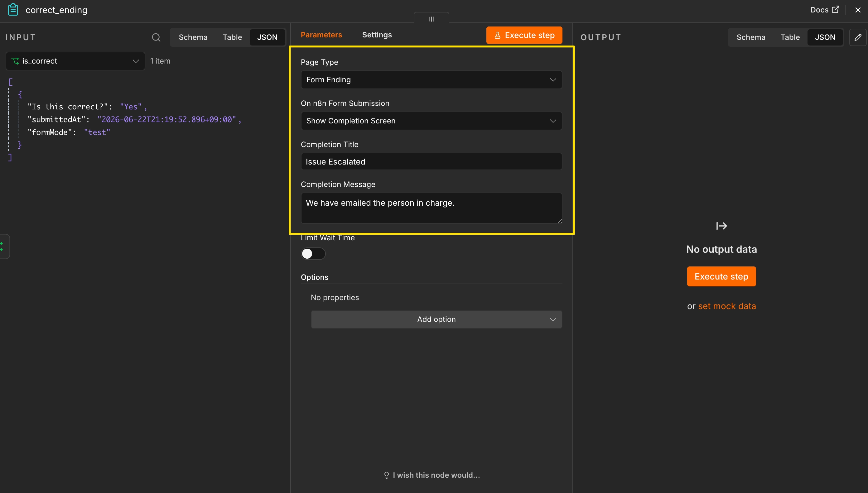Click the correct_ending node title

click(x=56, y=10)
